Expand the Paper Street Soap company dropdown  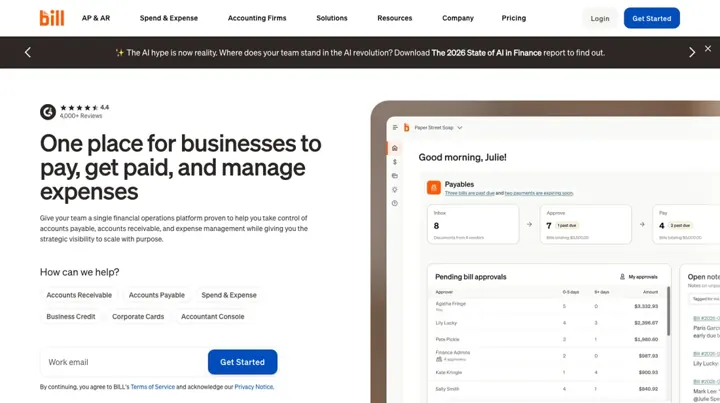[438, 128]
